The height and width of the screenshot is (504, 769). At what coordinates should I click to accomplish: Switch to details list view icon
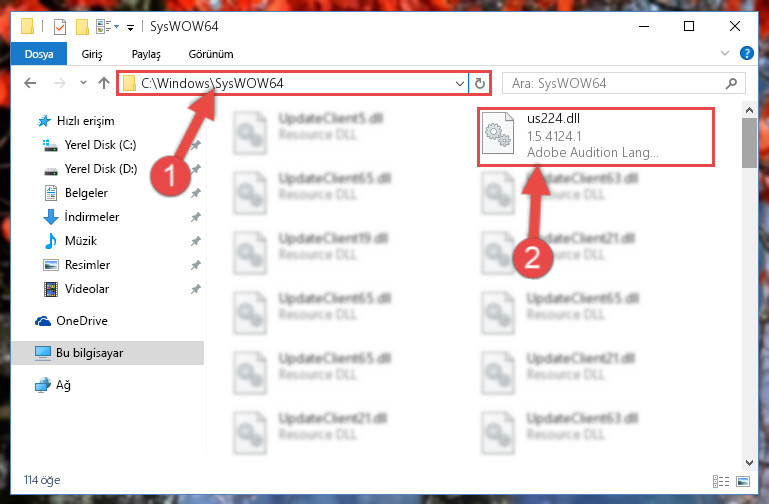720,481
